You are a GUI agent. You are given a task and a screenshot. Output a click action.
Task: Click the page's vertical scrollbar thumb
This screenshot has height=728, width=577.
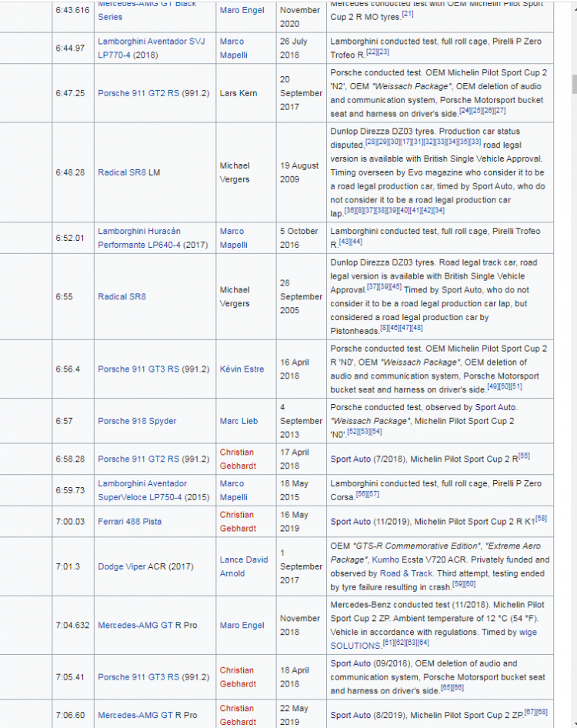tap(574, 84)
